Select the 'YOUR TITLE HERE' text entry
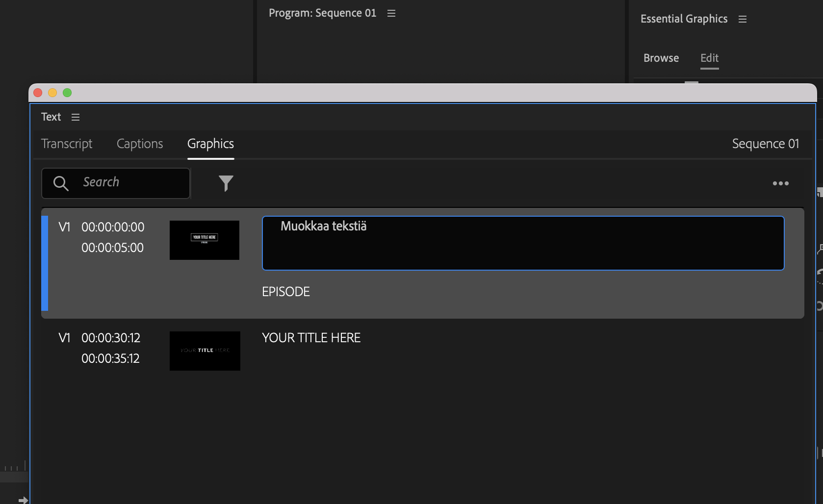823x504 pixels. 311,338
